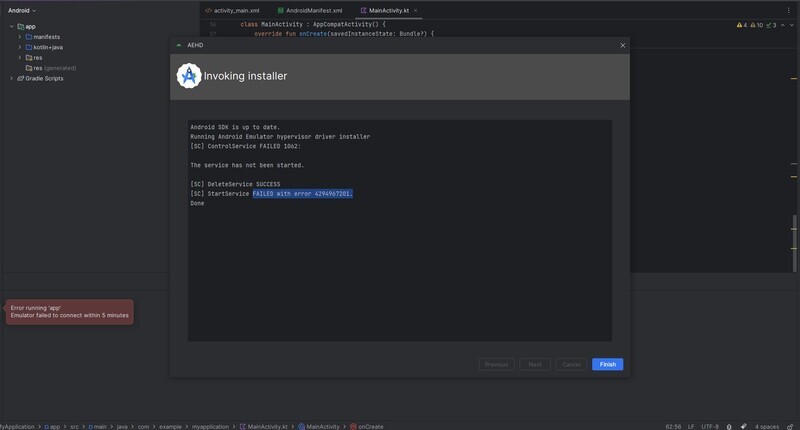Click 'The service has not been started.' line
800x430 pixels.
[x=247, y=165]
